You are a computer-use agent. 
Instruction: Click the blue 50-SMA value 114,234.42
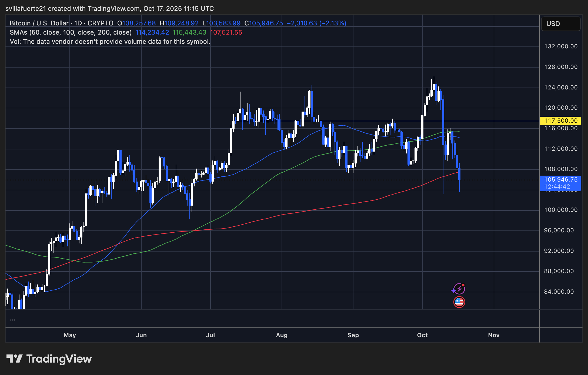pyautogui.click(x=152, y=32)
